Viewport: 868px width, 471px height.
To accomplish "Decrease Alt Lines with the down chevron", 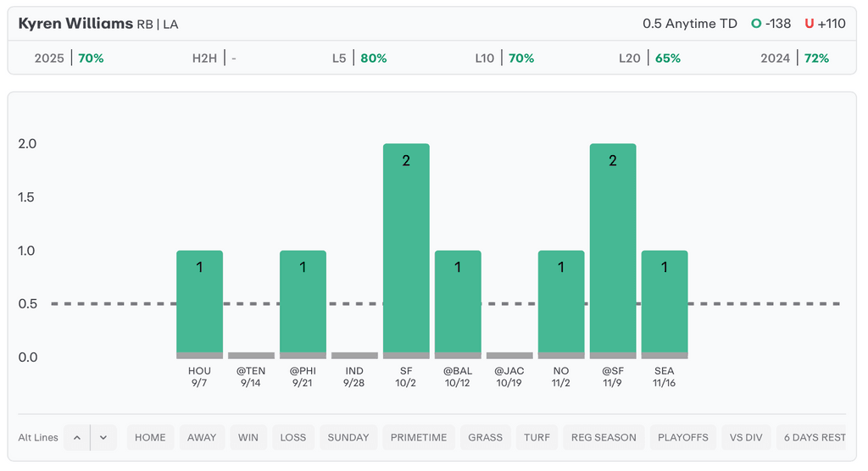I will tap(103, 438).
